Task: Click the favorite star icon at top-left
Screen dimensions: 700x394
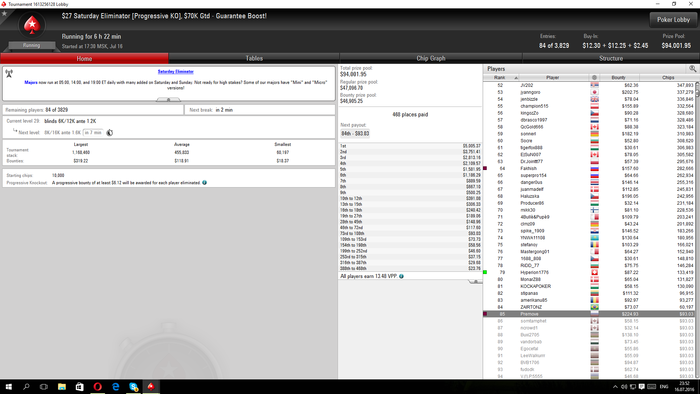Action: click(x=4, y=13)
